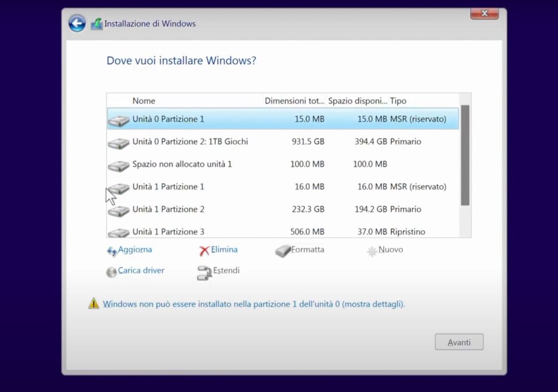Viewport: 558px width, 392px height.
Task: Click the red X Elimina icon
Action: pyautogui.click(x=204, y=251)
